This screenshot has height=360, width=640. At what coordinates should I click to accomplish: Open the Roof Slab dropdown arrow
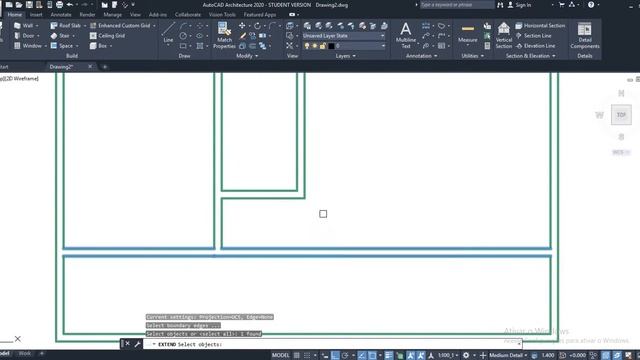click(x=84, y=26)
